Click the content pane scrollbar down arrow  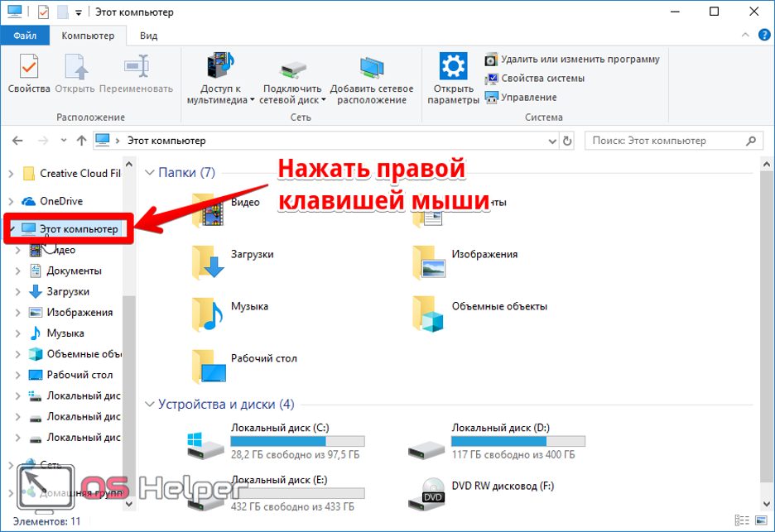767,504
